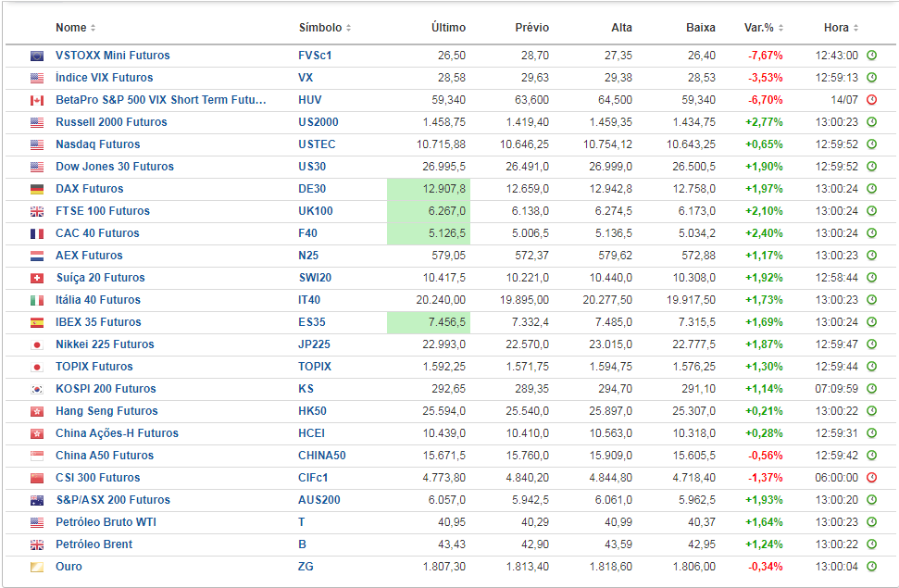Click the Canada flag in the HUV row
The width and height of the screenshot is (899, 588).
37,100
